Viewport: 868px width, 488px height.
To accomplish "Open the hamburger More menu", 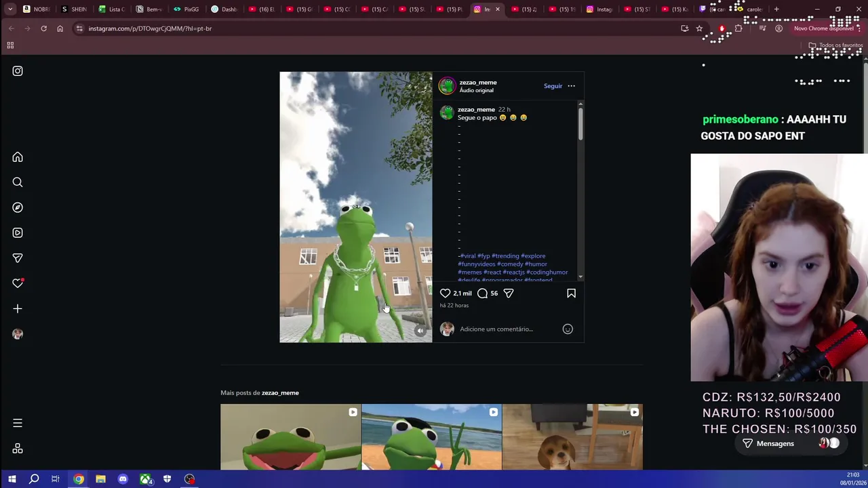I will click(18, 423).
